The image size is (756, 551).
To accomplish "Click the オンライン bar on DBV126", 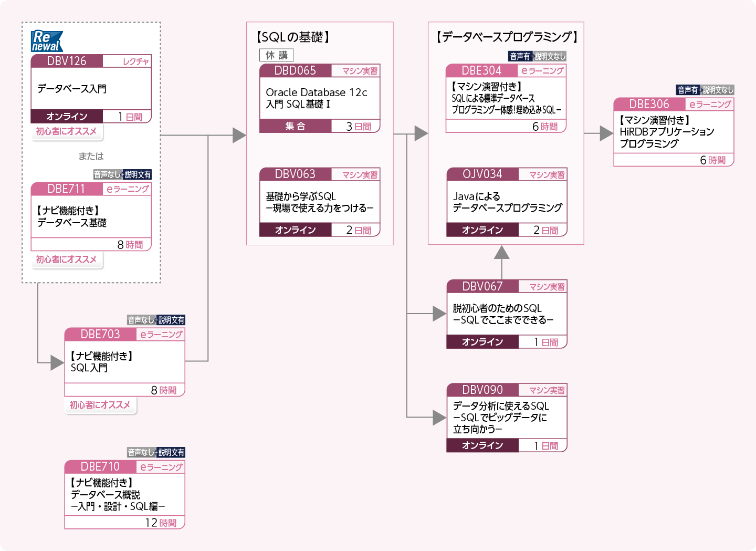I will coord(67,117).
